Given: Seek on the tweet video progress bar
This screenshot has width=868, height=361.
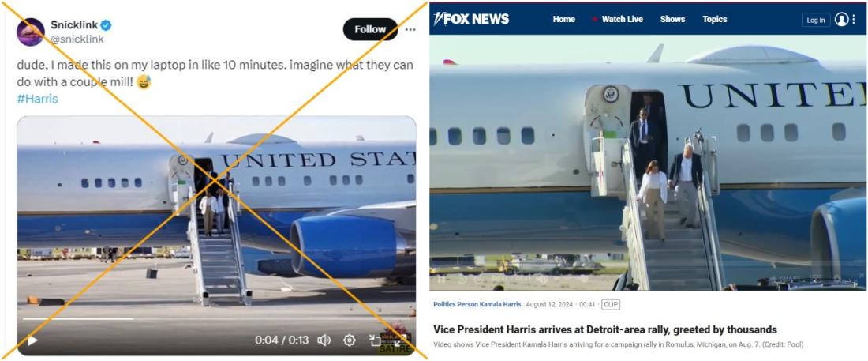Looking at the screenshot, I should pos(216,319).
